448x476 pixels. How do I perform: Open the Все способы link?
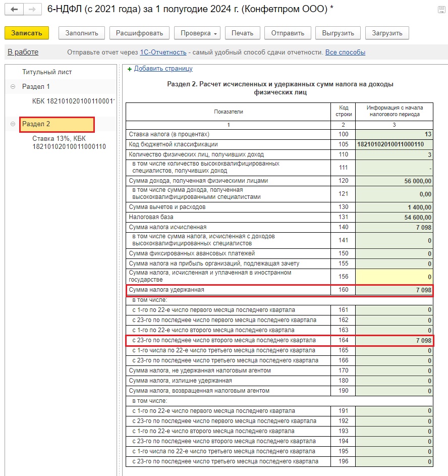(345, 52)
